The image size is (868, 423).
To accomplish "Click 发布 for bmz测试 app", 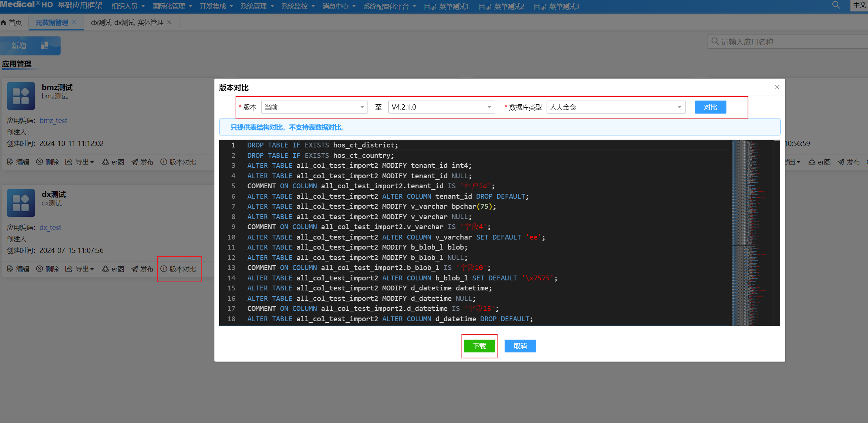I will click(x=142, y=162).
